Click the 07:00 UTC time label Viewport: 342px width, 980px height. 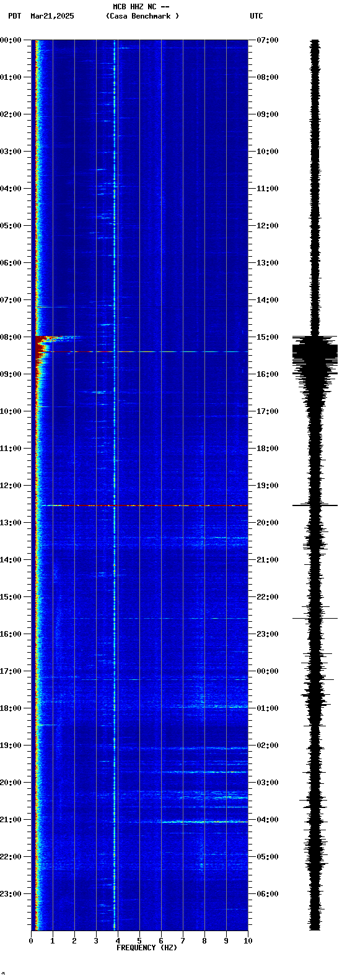268,40
